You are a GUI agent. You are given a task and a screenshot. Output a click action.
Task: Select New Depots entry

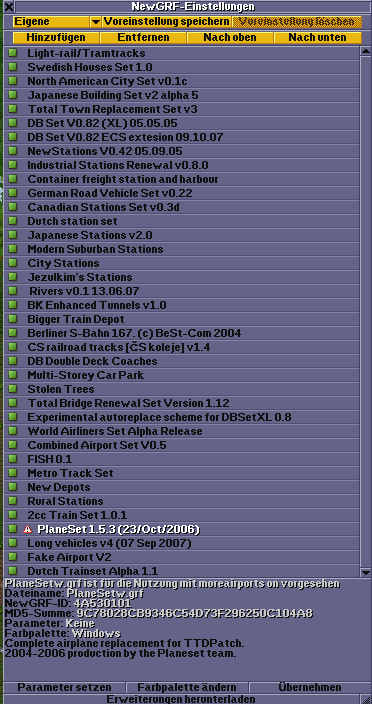point(181,487)
